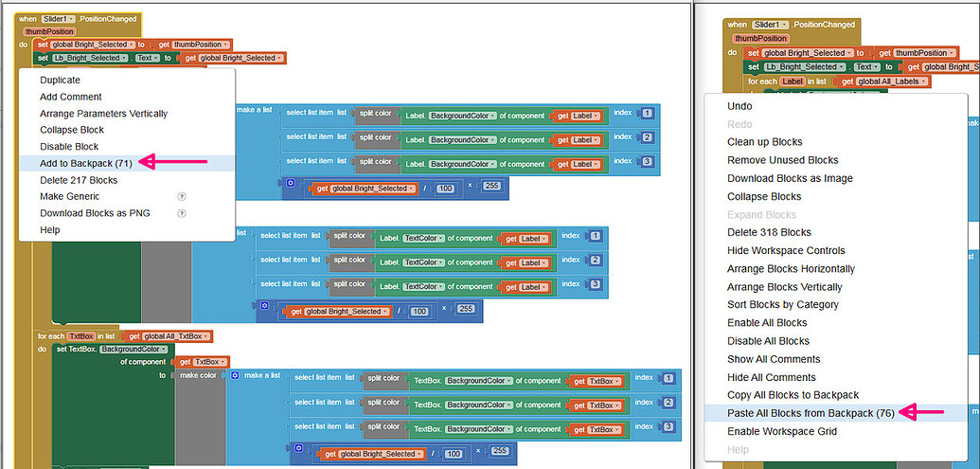Viewport: 980px width, 469px height.
Task: Select Download Blocks as Image
Action: coord(790,178)
